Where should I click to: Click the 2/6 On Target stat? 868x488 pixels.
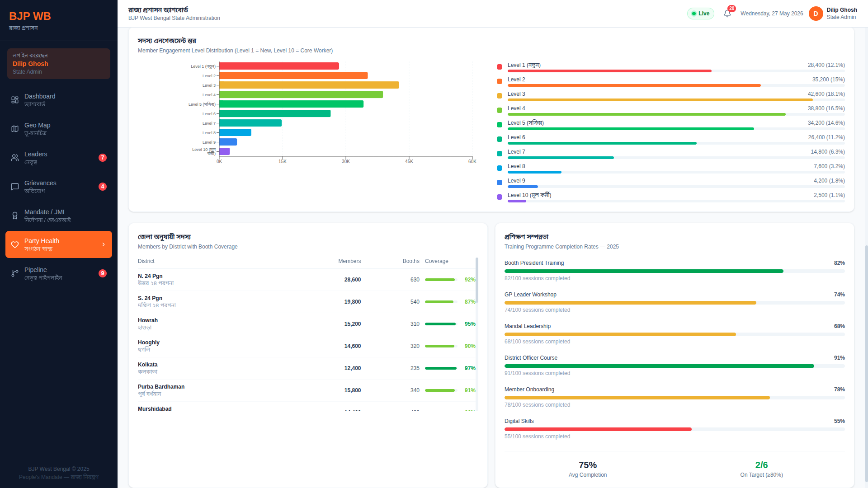pos(761,469)
